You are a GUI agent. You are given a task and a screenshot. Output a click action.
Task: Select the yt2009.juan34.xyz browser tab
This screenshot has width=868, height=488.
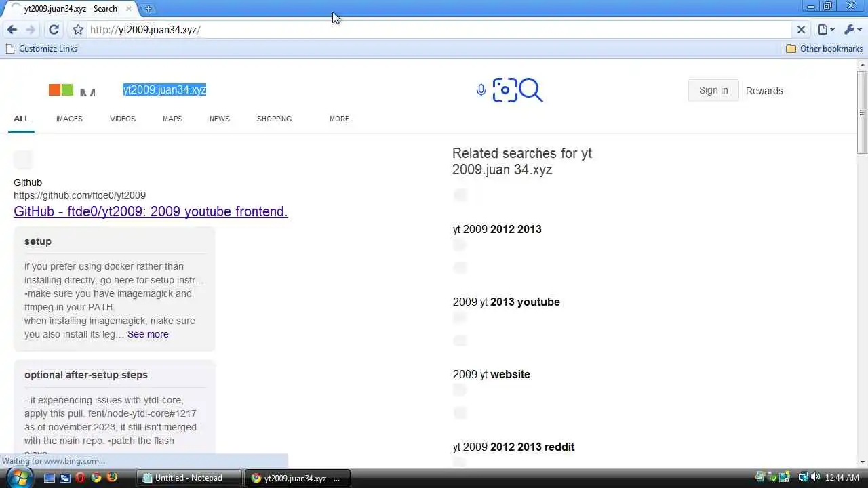71,9
